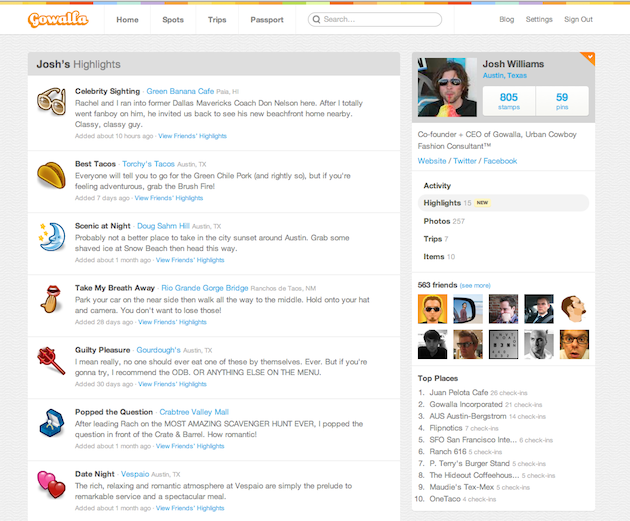Focus the Search input field
The height and width of the screenshot is (521, 630).
coord(375,19)
